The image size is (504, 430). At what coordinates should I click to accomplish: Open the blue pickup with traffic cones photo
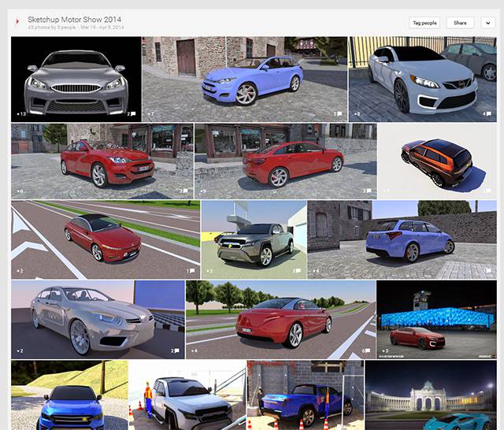click(306, 395)
